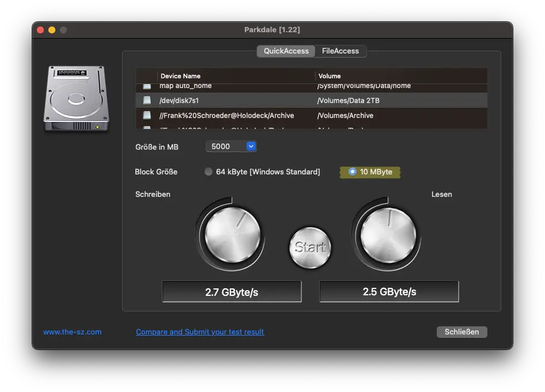Switch to the FileAccess tab
The height and width of the screenshot is (392, 545).
[340, 51]
